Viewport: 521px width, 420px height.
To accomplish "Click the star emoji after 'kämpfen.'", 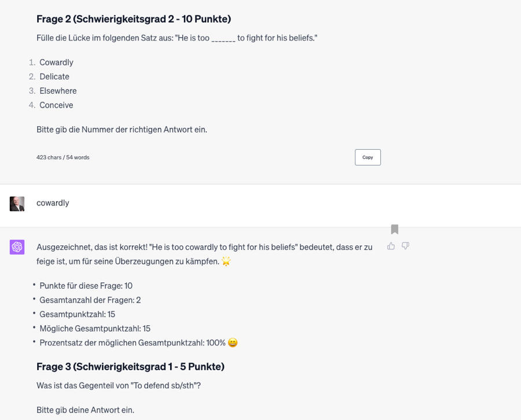I will point(226,261).
